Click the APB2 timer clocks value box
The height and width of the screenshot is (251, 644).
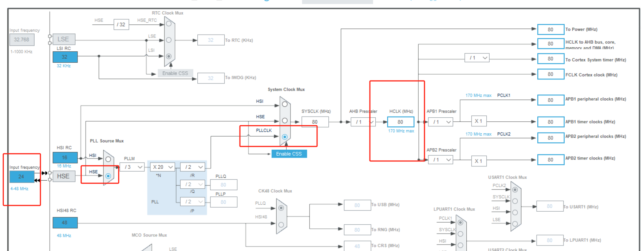(x=551, y=160)
